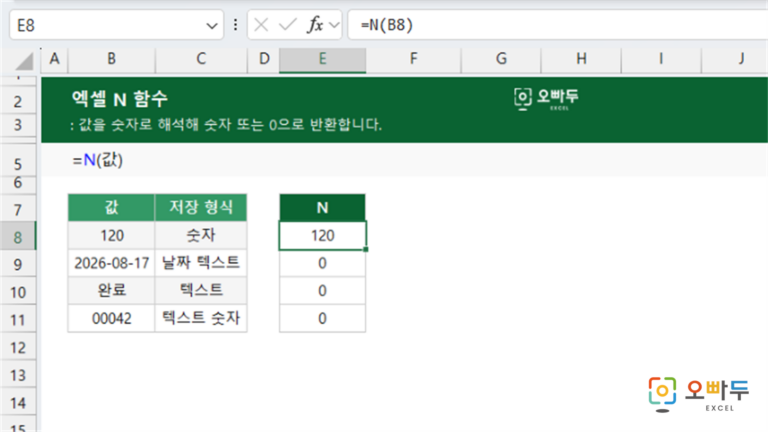The width and height of the screenshot is (768, 432).
Task: Select row 12 header
Action: tap(18, 348)
